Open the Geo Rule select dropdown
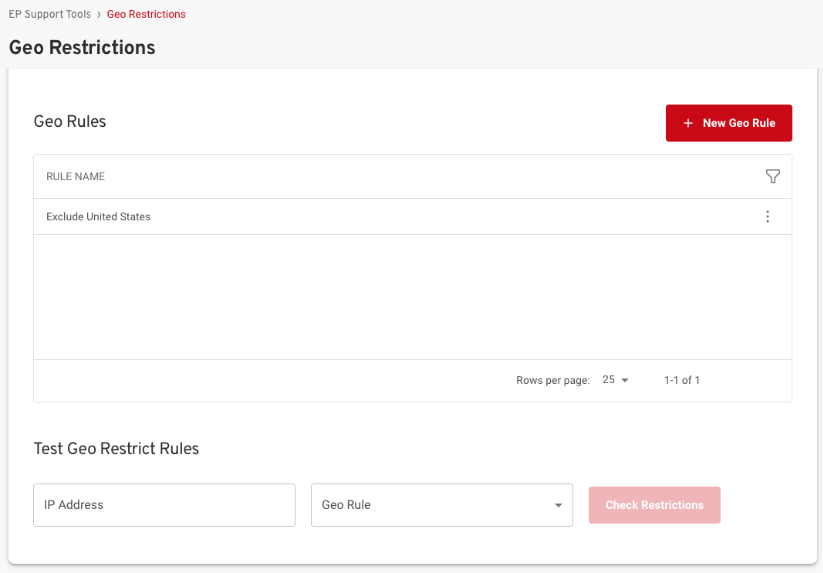This screenshot has height=573, width=823. coord(441,505)
